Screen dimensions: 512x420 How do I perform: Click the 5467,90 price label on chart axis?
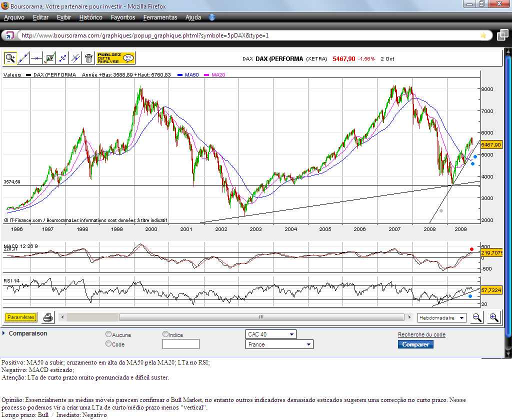(491, 144)
